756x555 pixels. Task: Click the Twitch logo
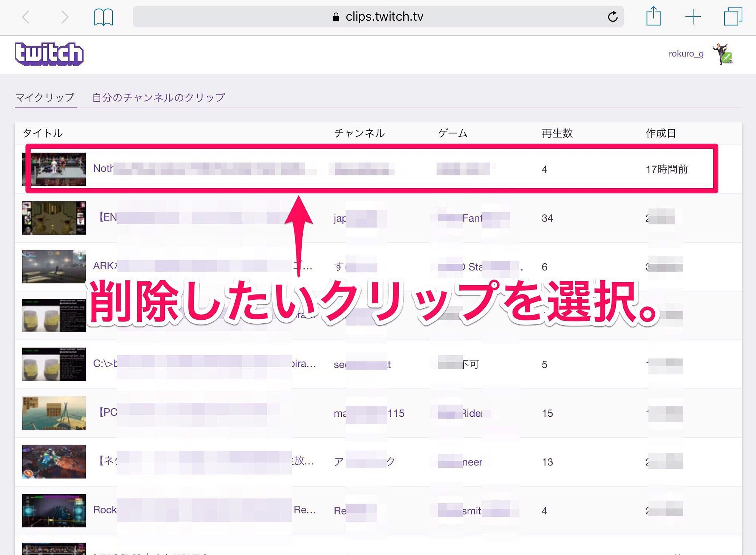tap(49, 54)
